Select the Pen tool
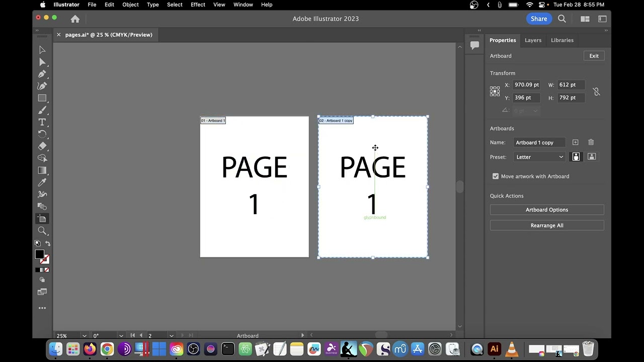Screen dimensions: 644x362 coord(42,74)
